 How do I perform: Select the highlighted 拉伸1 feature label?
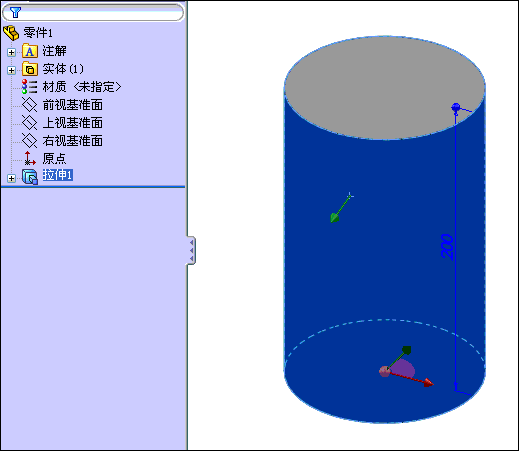coord(58,175)
